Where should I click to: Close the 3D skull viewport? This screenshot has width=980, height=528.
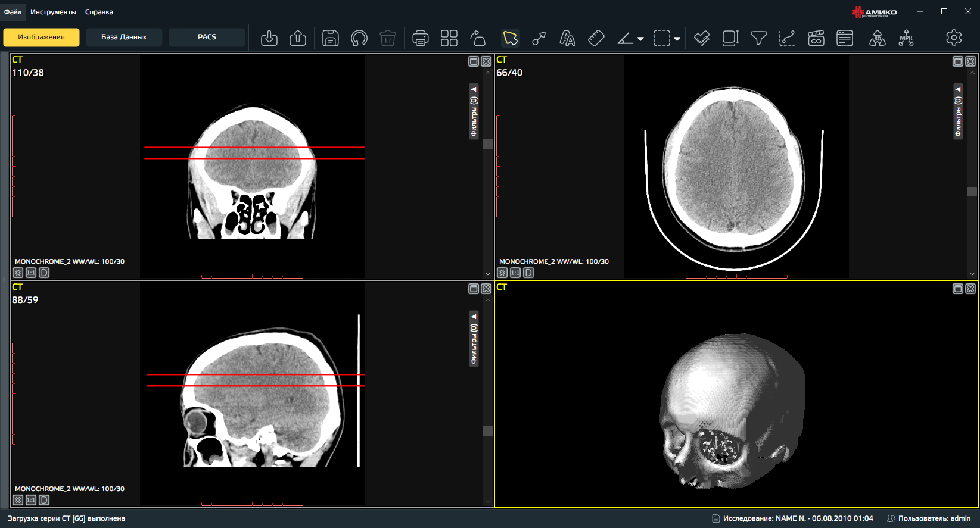pyautogui.click(x=970, y=289)
